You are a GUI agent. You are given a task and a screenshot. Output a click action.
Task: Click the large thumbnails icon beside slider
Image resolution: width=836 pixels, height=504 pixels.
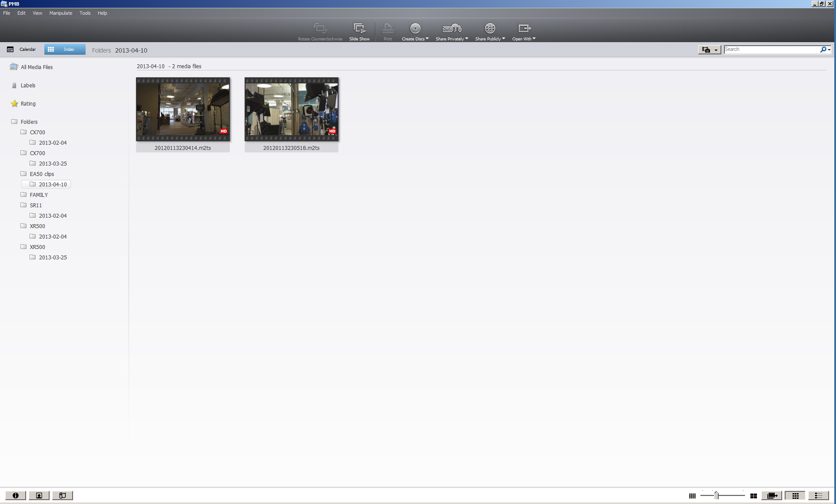point(753,496)
